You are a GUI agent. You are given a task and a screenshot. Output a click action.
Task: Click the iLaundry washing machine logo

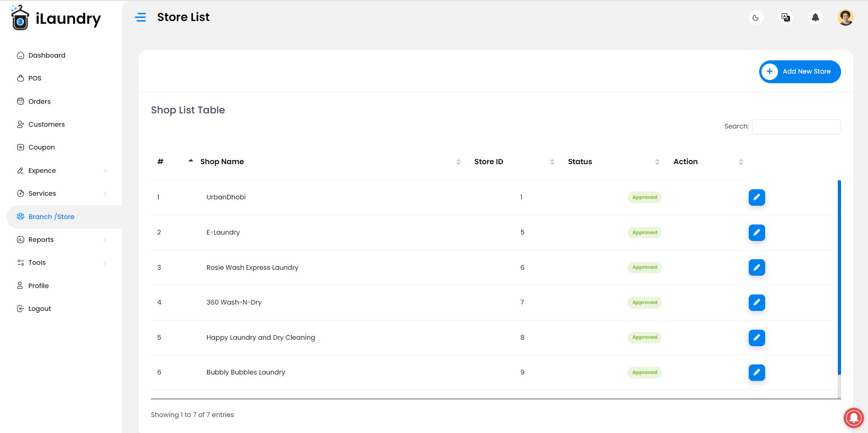[x=20, y=18]
